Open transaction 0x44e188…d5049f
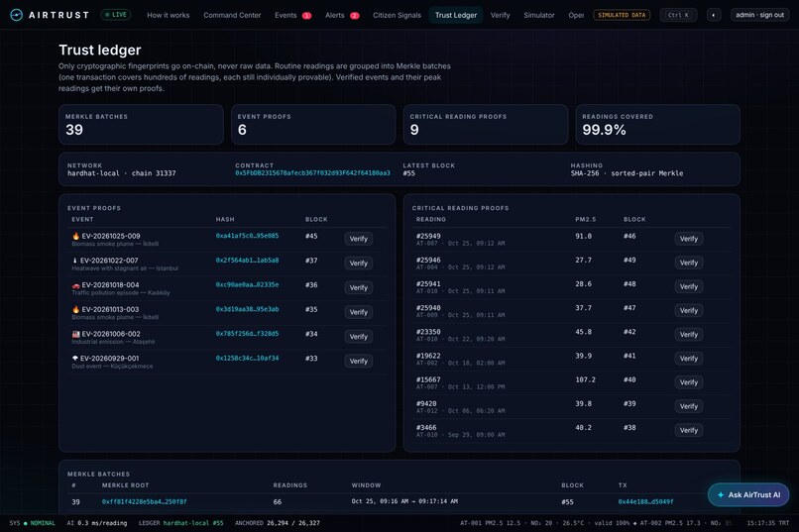The height and width of the screenshot is (532, 799). [x=645, y=501]
